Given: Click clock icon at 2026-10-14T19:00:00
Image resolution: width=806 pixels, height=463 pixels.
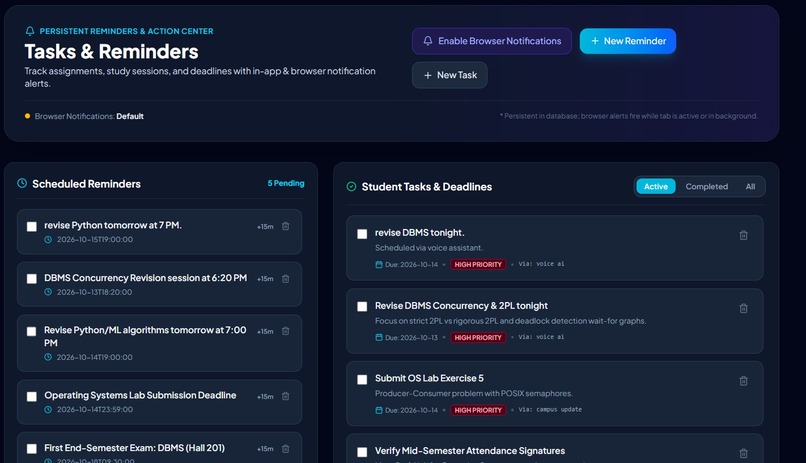Looking at the screenshot, I should click(48, 357).
